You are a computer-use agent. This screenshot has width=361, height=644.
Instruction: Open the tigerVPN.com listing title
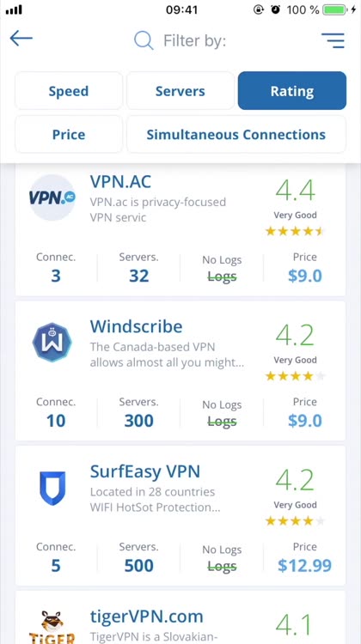pyautogui.click(x=147, y=616)
